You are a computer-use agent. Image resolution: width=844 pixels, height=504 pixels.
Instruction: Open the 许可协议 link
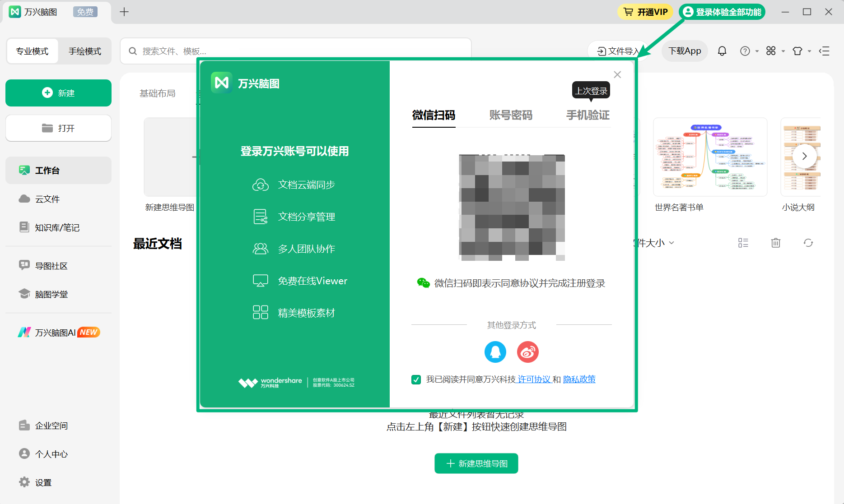point(534,379)
